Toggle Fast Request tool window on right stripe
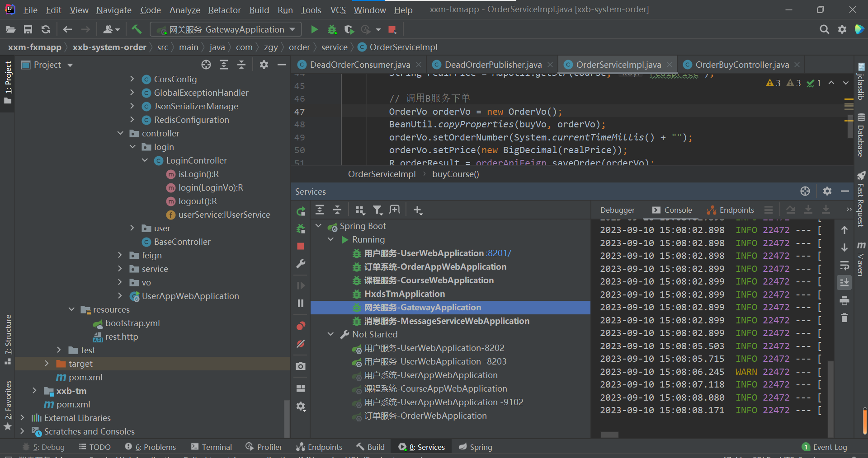This screenshot has width=868, height=458. coord(861,199)
